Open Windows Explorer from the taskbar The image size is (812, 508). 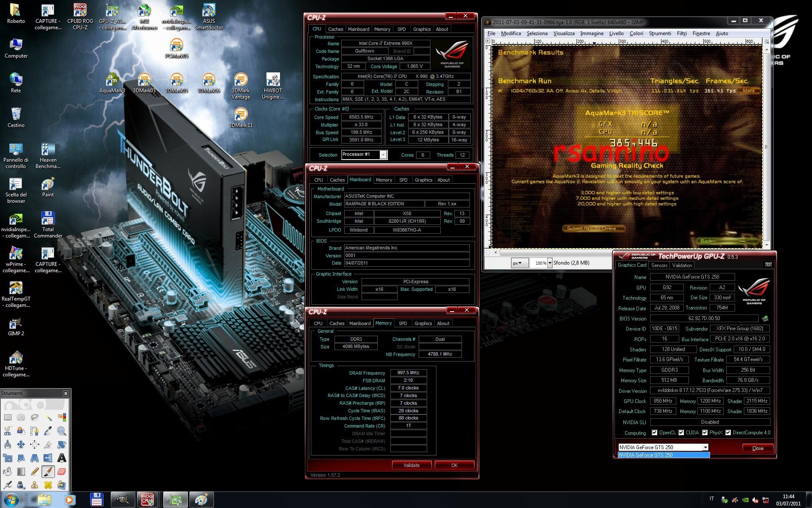(44, 500)
